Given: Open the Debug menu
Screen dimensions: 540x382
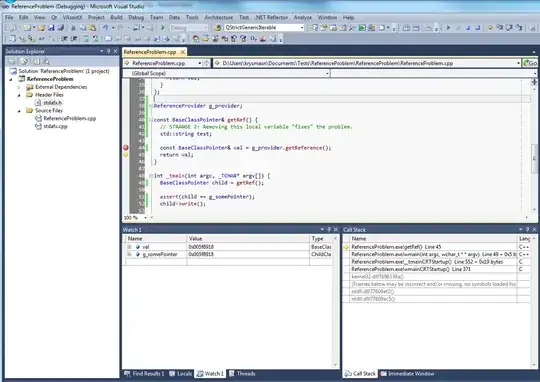Looking at the screenshot, I should pos(136,17).
